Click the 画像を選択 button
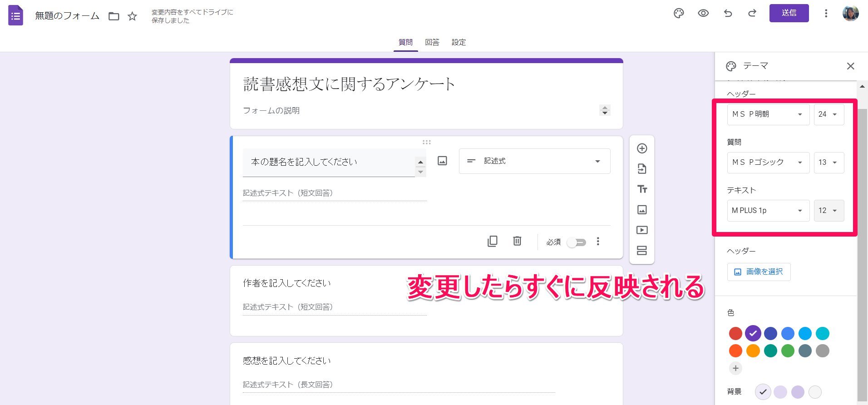Image resolution: width=868 pixels, height=405 pixels. click(759, 272)
